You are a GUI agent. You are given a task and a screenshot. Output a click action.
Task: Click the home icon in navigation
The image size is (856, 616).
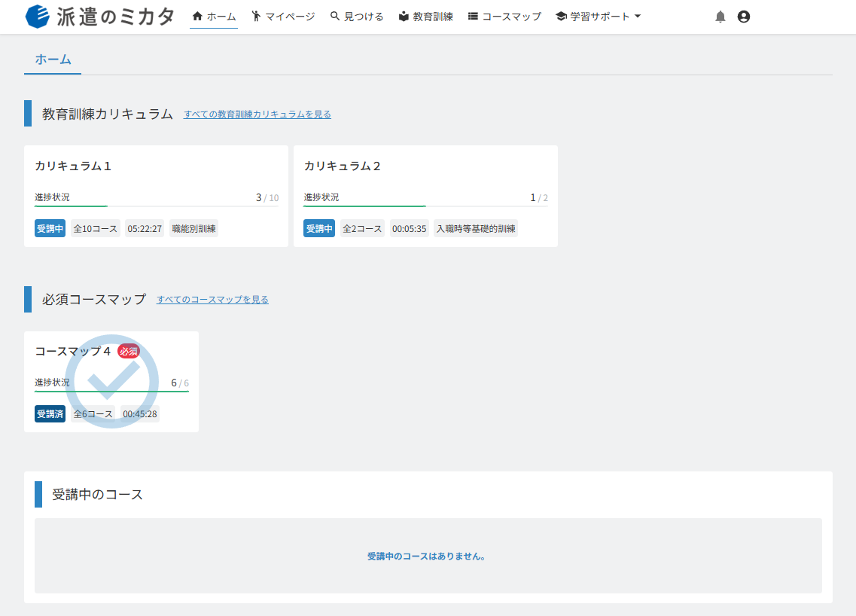(x=197, y=17)
